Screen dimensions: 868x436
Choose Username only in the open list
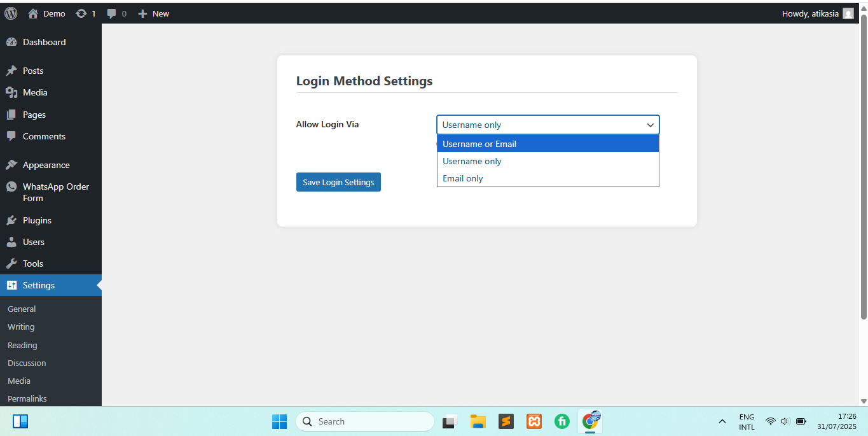(548, 161)
